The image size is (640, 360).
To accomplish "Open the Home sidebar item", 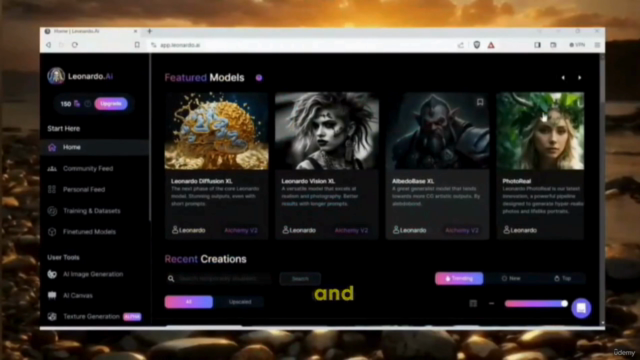I will tap(94, 147).
